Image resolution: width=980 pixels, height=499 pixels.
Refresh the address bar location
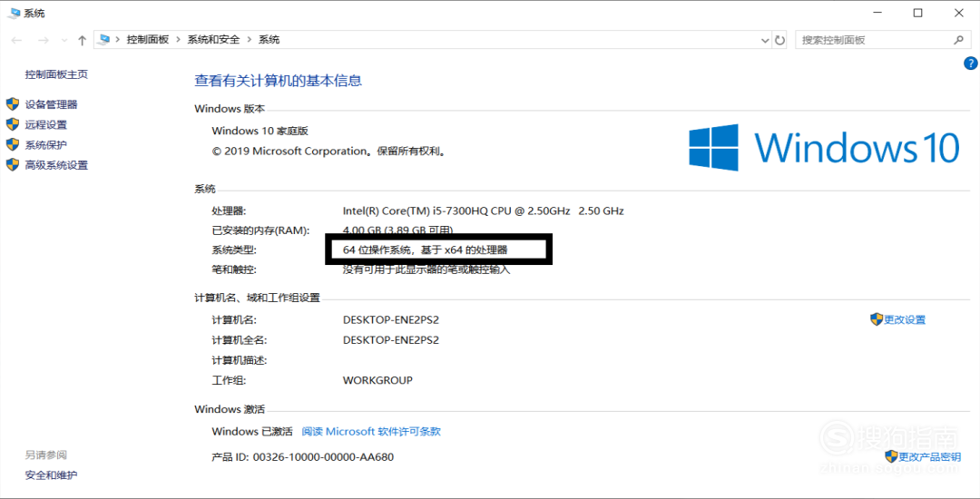coord(779,40)
